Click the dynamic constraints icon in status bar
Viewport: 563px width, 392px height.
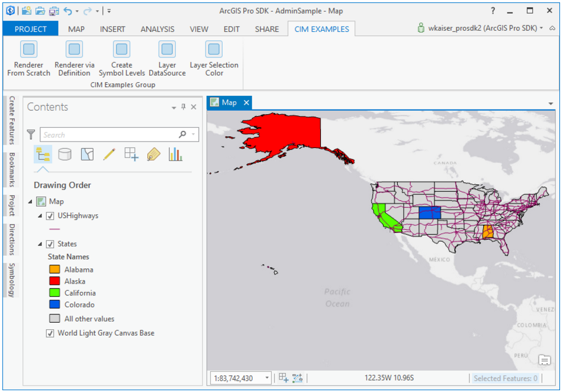click(x=298, y=378)
